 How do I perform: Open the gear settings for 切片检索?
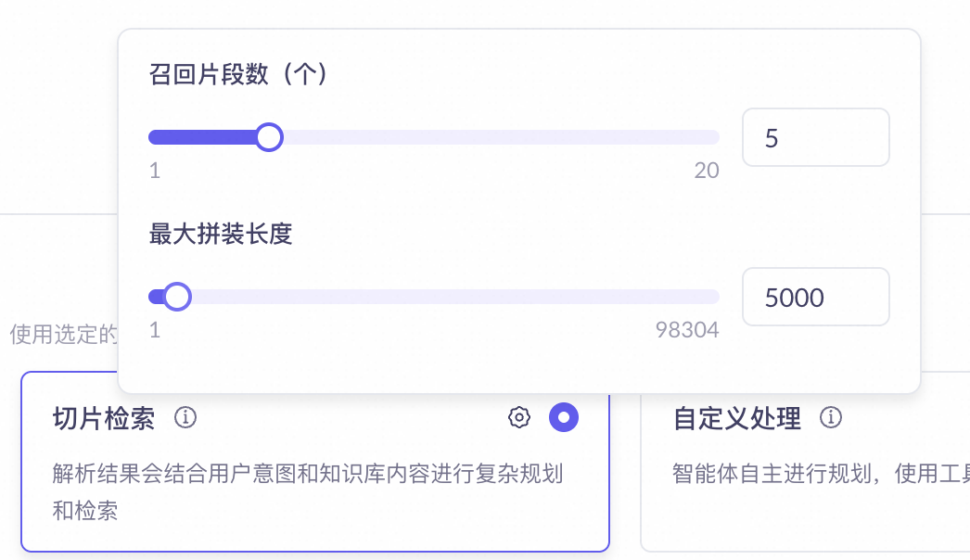[519, 417]
